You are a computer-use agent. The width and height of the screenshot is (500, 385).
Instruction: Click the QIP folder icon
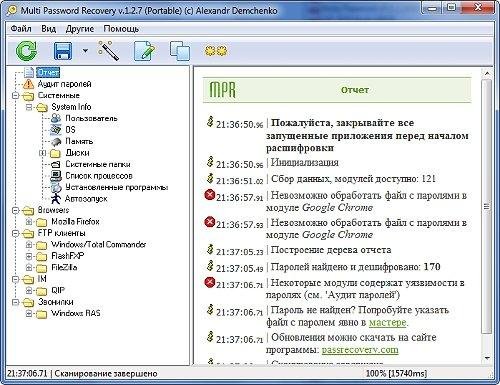(42, 291)
